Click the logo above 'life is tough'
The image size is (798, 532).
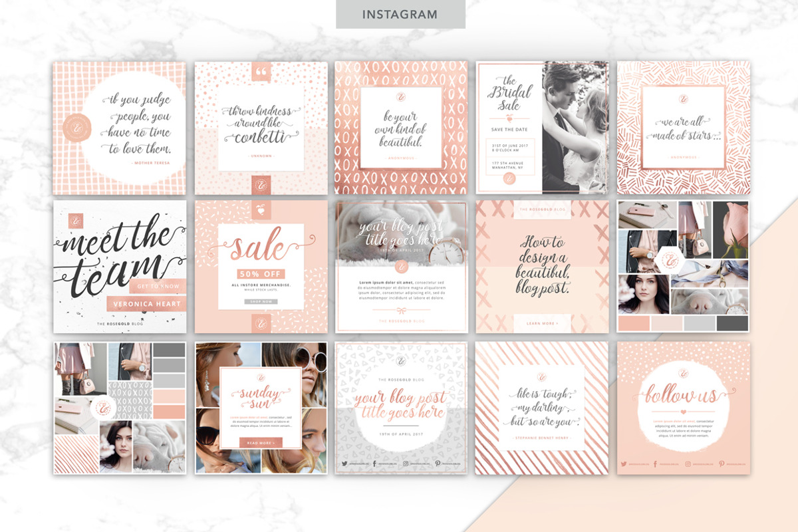click(541, 377)
